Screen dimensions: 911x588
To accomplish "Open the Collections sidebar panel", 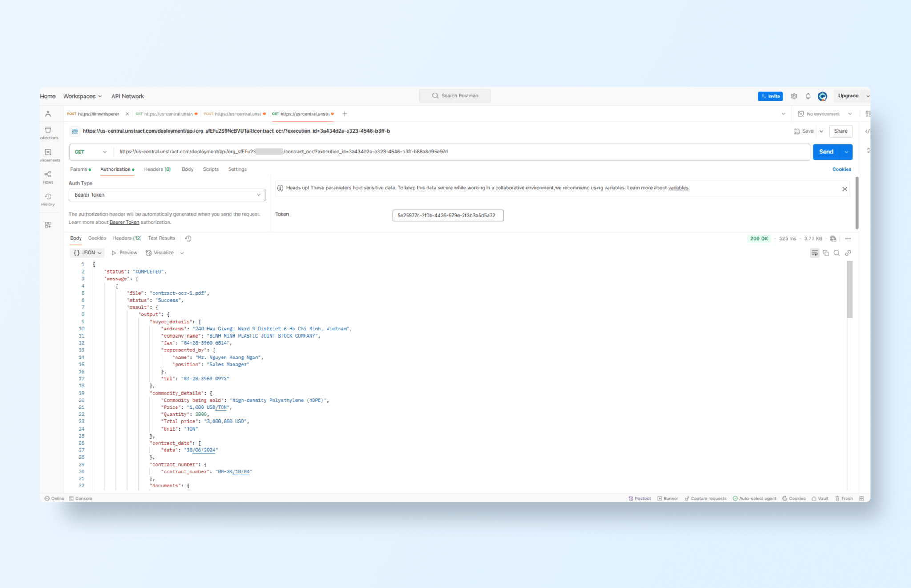I will click(x=48, y=130).
